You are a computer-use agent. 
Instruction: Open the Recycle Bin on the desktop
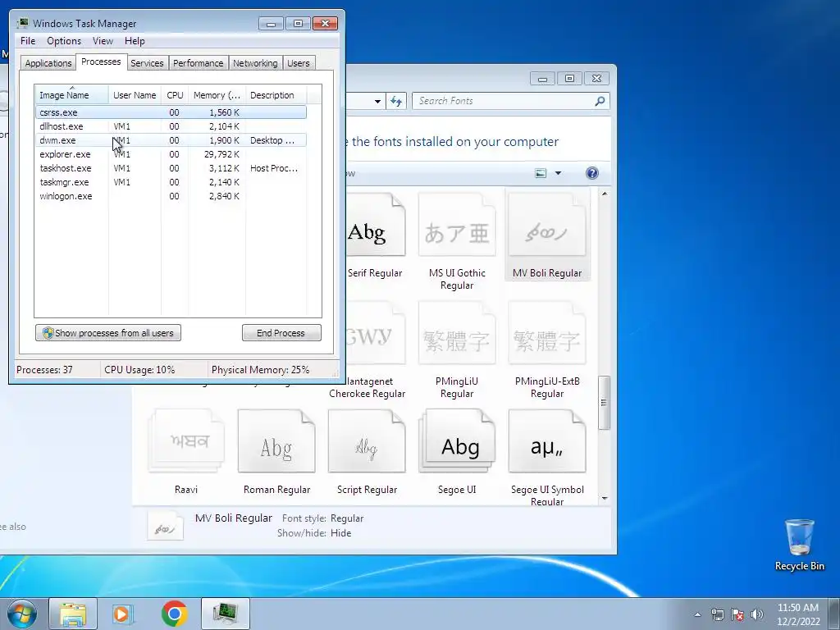tap(799, 546)
